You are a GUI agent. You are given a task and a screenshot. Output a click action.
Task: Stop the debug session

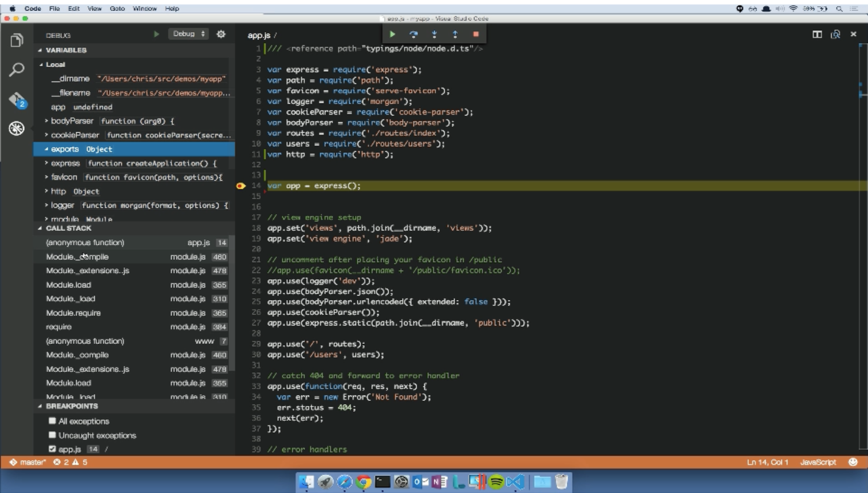click(476, 34)
